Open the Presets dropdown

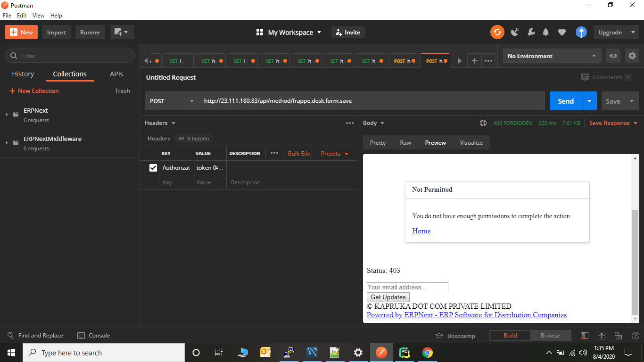click(335, 154)
